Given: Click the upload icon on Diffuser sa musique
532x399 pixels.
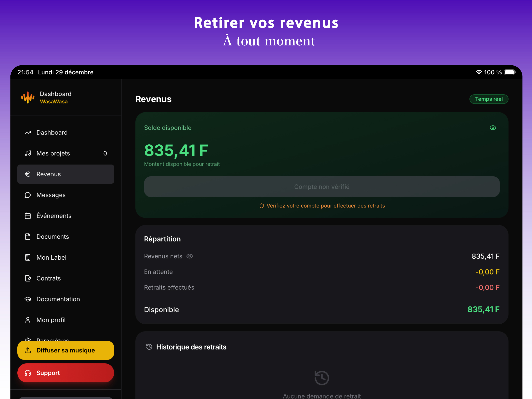Looking at the screenshot, I should (x=28, y=350).
